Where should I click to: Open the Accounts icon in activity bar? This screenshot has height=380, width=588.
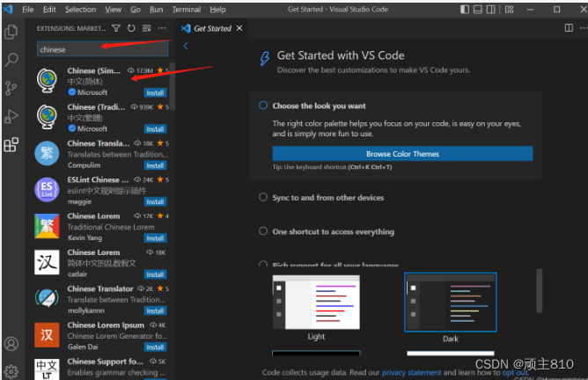pyautogui.click(x=11, y=344)
